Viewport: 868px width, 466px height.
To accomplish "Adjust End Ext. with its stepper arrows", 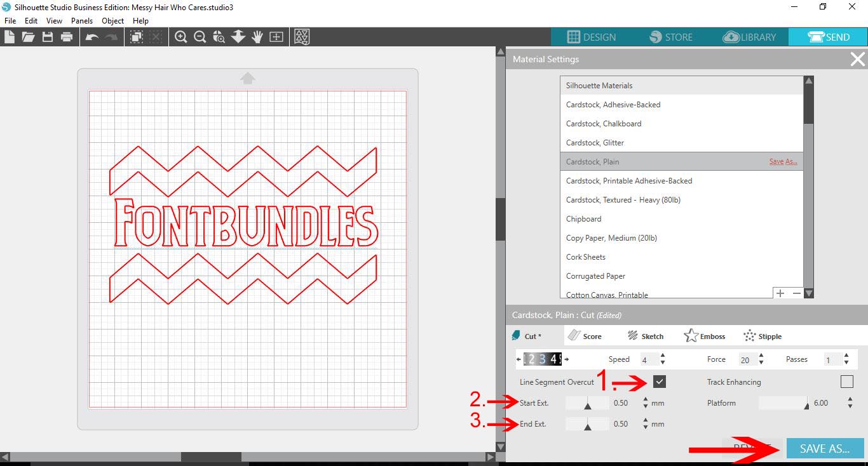I will (646, 424).
